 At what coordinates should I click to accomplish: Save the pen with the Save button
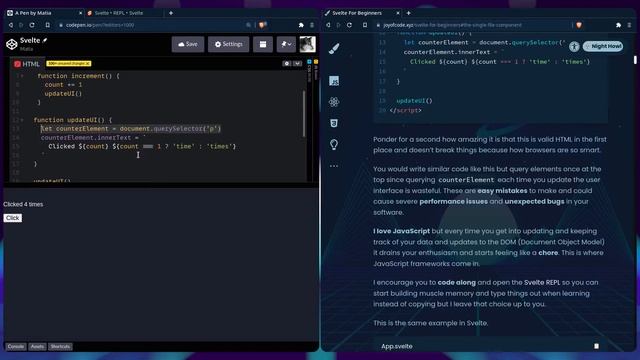(x=188, y=44)
